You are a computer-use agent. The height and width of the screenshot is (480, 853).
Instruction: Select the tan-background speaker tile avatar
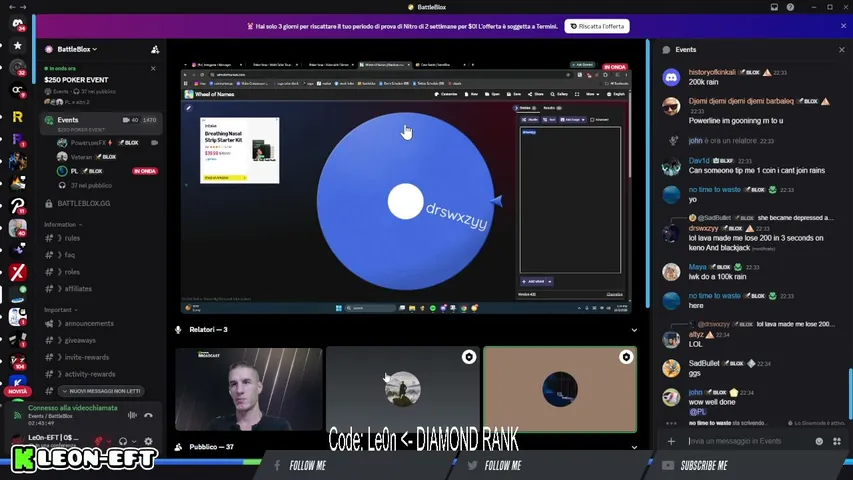click(560, 389)
